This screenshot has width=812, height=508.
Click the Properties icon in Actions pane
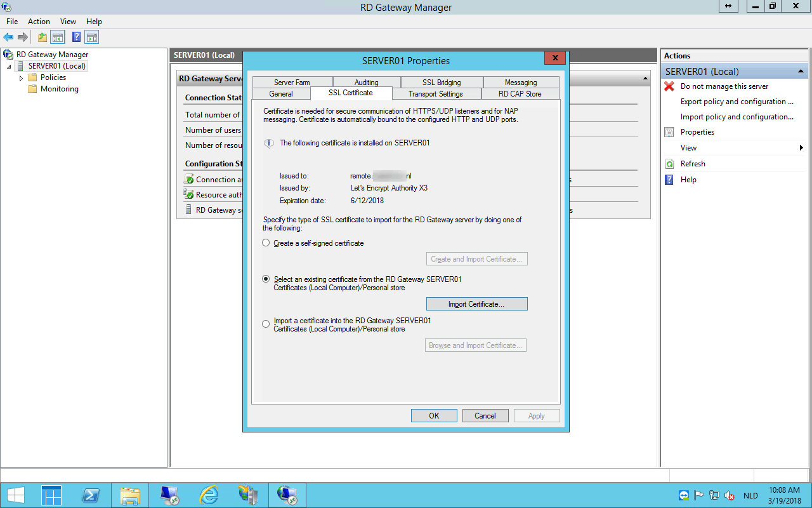(x=669, y=132)
